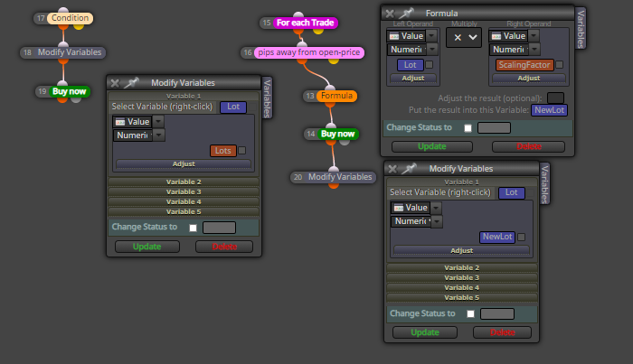Expand Variable 5 in Lots panel
633x364 pixels.
[x=184, y=211]
